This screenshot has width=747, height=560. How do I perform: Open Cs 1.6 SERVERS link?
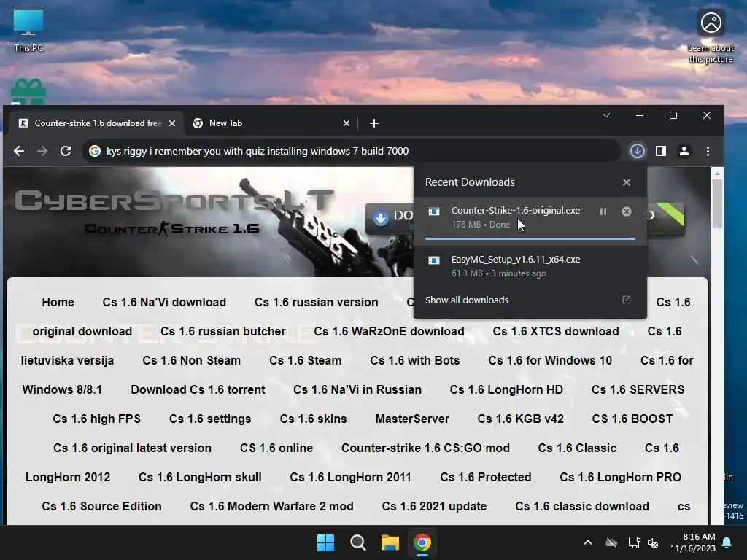pyautogui.click(x=638, y=389)
